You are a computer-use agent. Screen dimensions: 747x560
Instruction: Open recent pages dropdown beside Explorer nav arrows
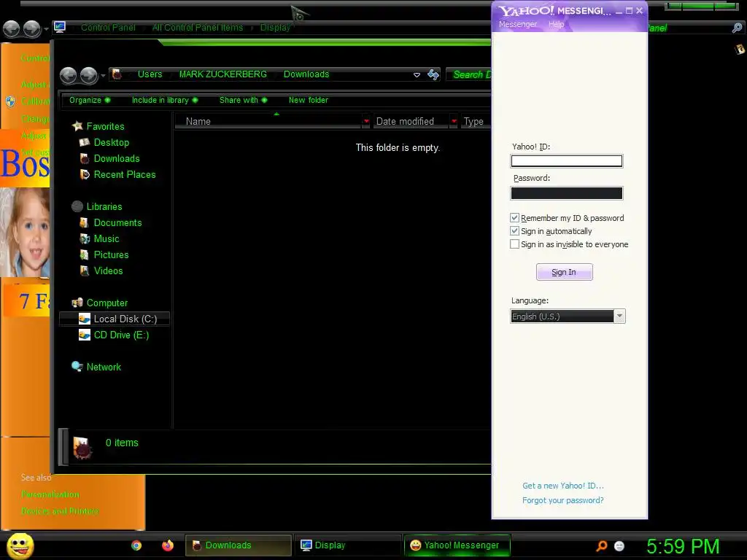(103, 75)
